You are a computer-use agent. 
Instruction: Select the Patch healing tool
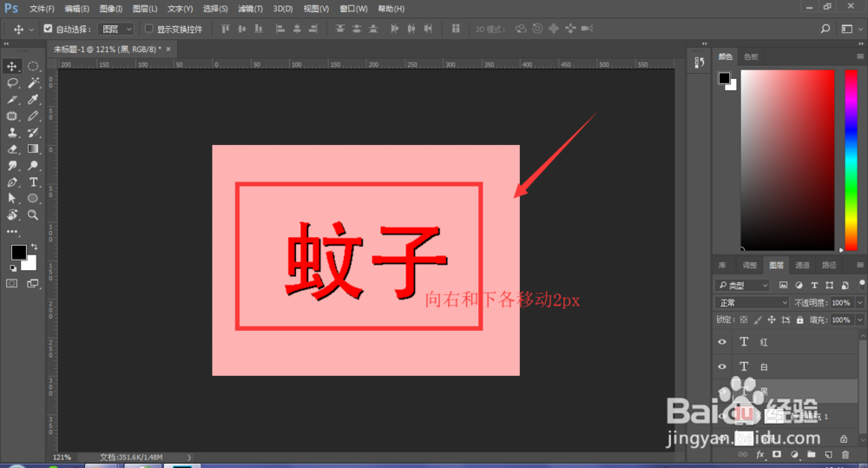pyautogui.click(x=11, y=116)
